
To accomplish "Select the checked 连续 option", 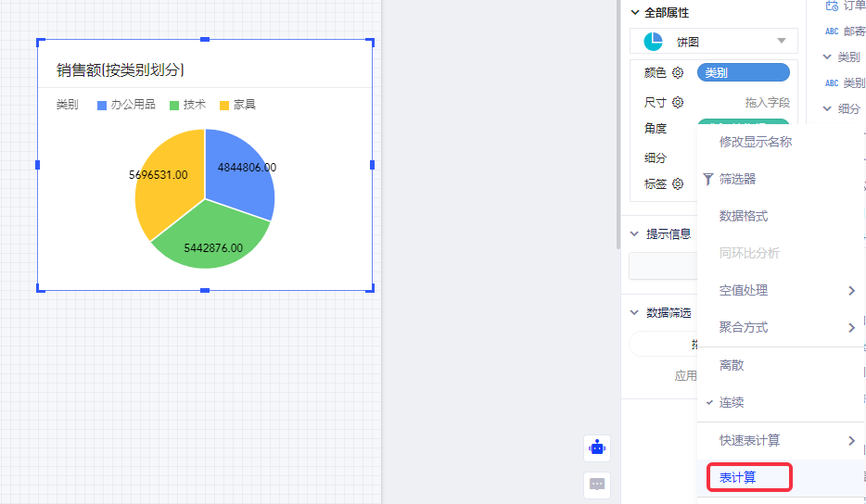I will [732, 403].
